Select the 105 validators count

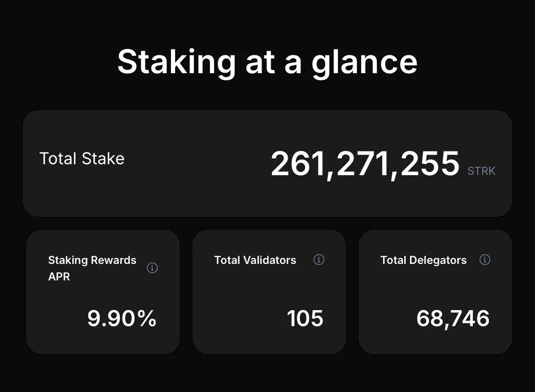305,318
